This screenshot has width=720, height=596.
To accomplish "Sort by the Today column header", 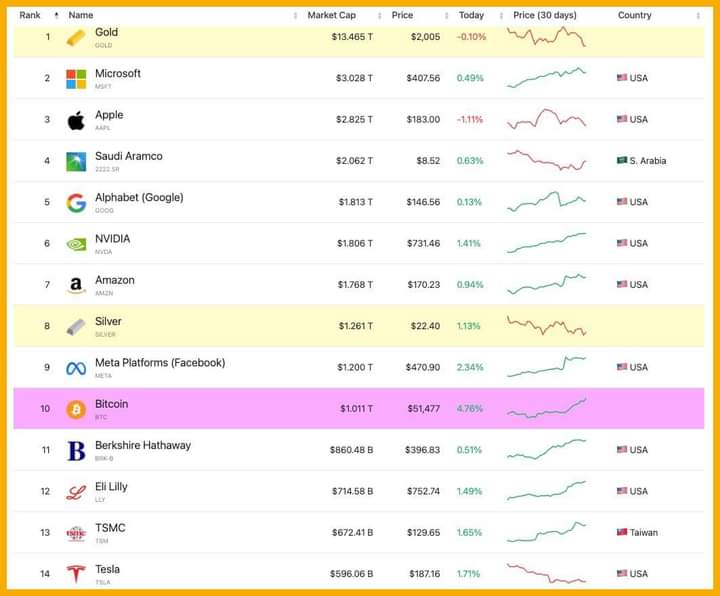I will [x=471, y=15].
